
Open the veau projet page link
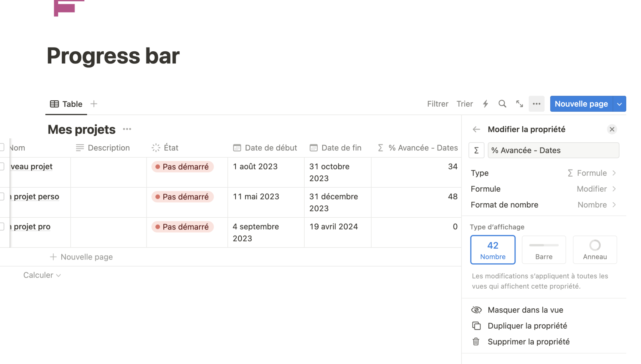[x=31, y=166]
